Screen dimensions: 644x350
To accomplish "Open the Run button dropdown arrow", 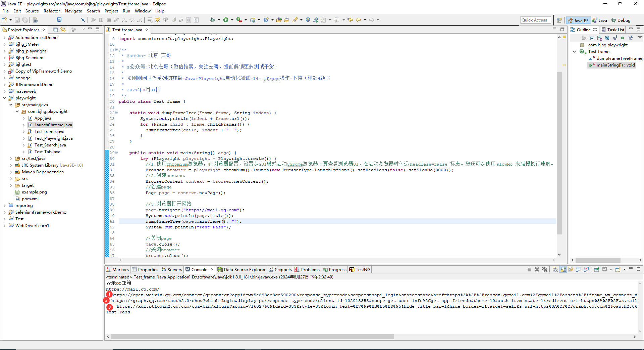I will pyautogui.click(x=232, y=20).
